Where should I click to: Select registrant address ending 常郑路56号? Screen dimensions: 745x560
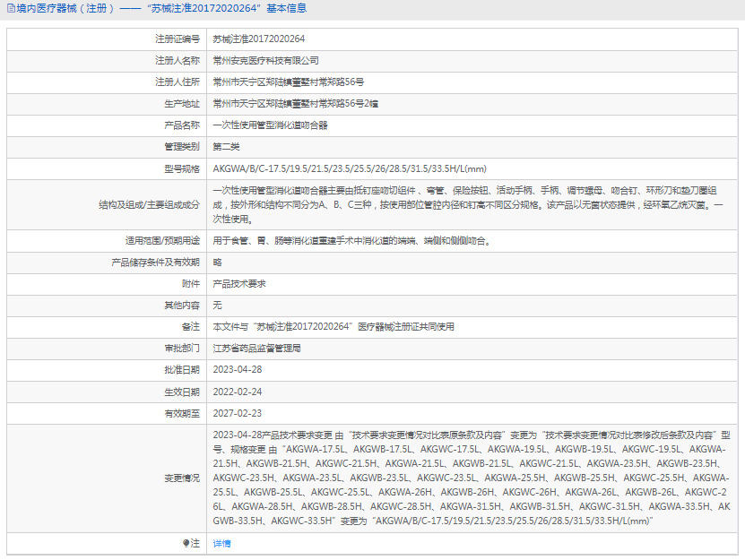[289, 82]
